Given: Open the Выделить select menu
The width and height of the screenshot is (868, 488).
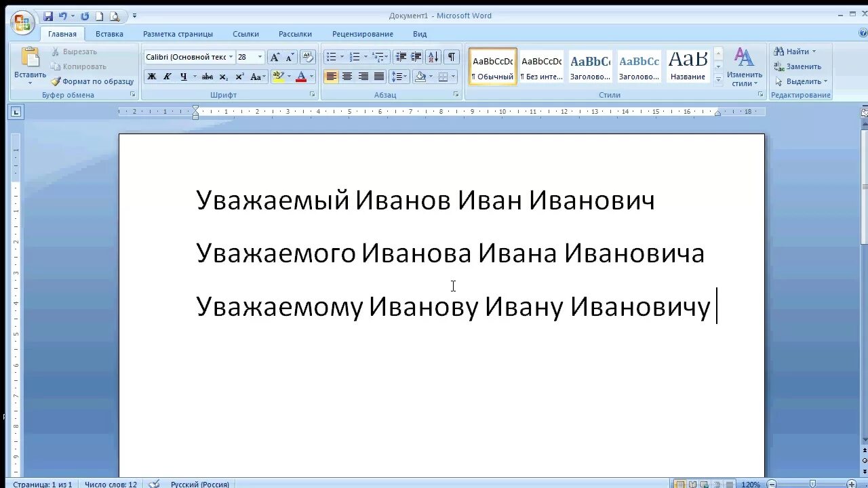Looking at the screenshot, I should (x=800, y=81).
